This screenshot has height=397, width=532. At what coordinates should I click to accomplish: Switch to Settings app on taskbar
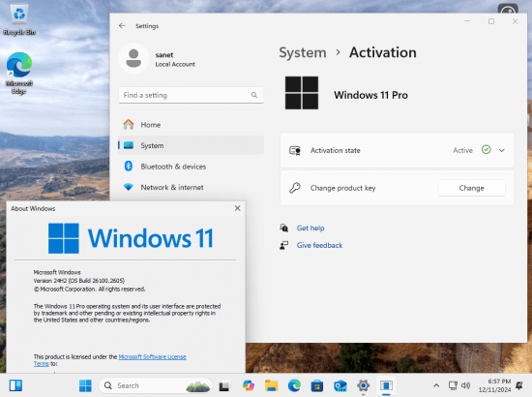coord(363,385)
